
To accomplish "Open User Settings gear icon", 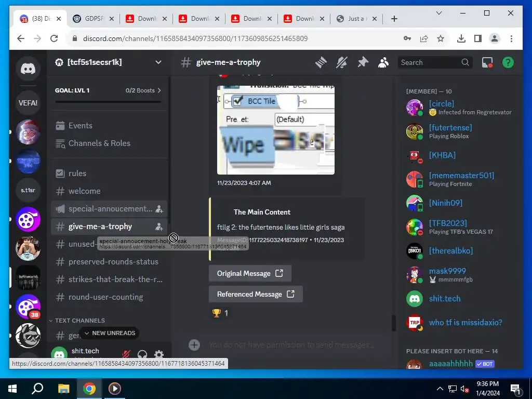I will coord(159,354).
